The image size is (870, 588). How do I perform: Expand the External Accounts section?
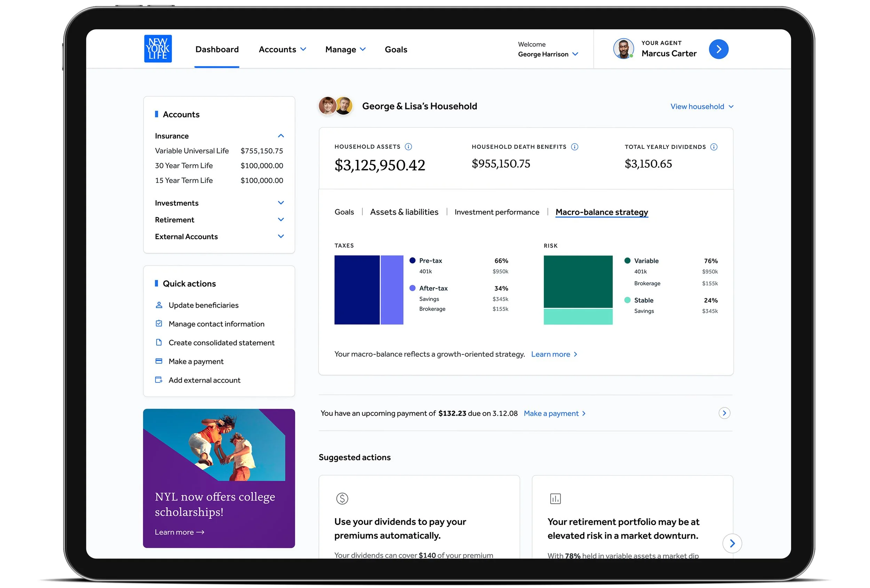coord(281,236)
